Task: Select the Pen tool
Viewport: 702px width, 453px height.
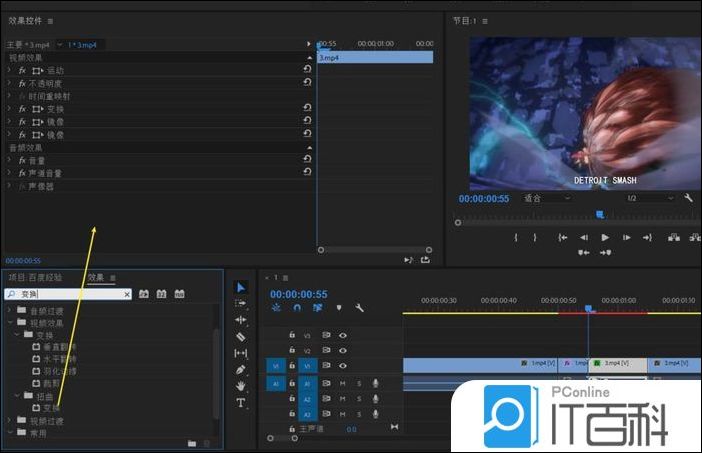Action: pos(241,369)
